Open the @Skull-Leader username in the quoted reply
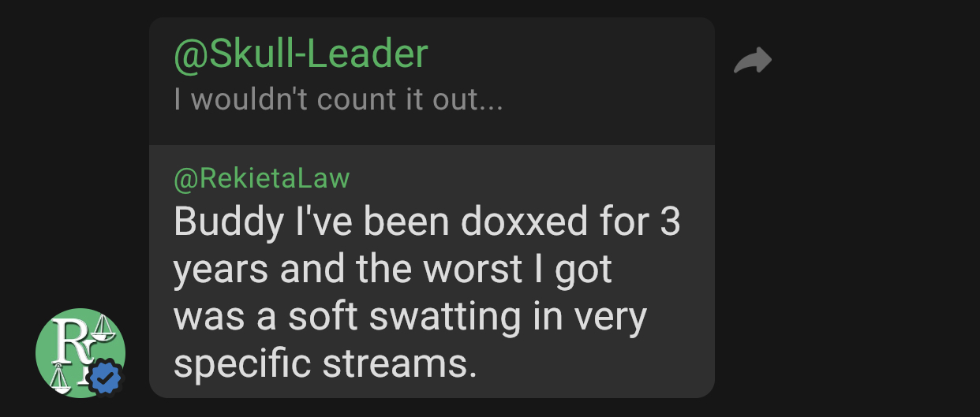Screen dimensions: 980x417 point(301,54)
